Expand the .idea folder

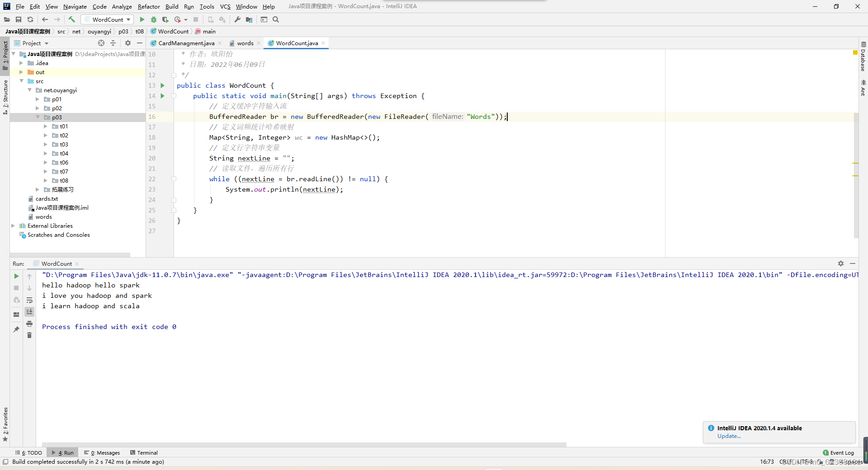coord(21,63)
